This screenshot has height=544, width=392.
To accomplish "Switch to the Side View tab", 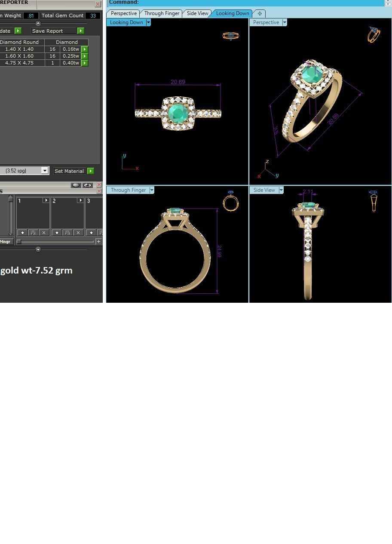I will 197,13.
